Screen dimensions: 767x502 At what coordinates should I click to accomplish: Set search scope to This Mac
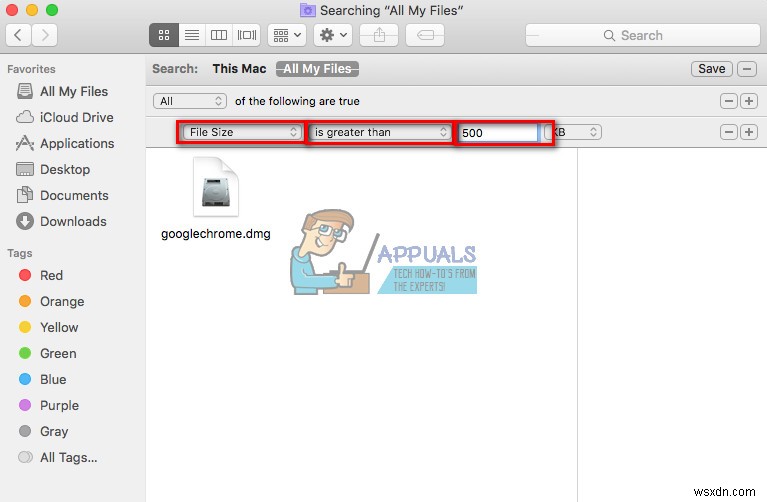[239, 69]
